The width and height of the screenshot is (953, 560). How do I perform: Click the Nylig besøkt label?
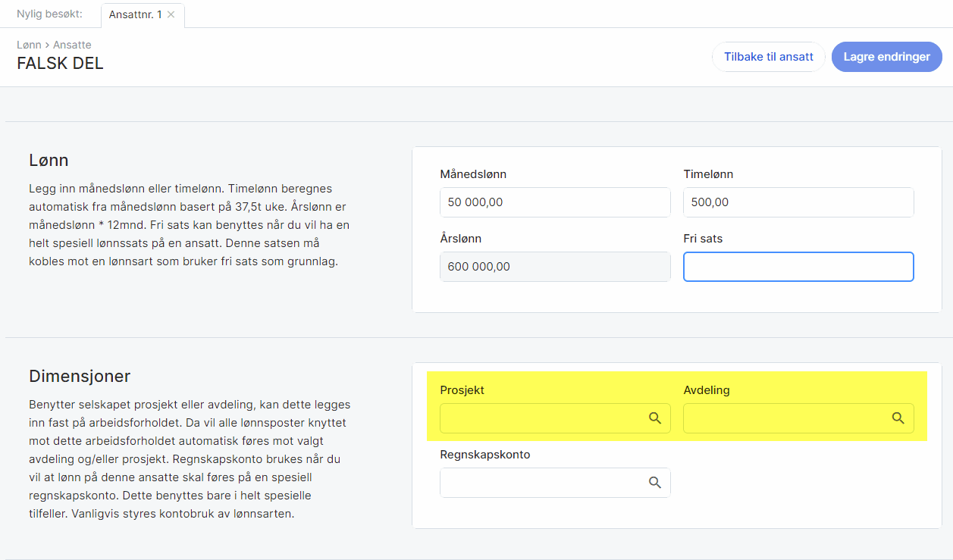click(49, 14)
